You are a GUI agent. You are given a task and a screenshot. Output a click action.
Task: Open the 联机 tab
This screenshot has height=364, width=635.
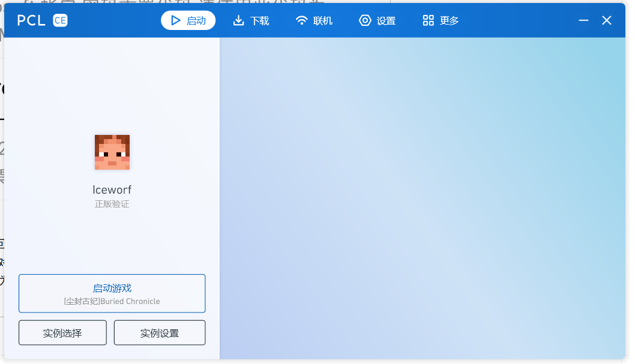click(313, 20)
